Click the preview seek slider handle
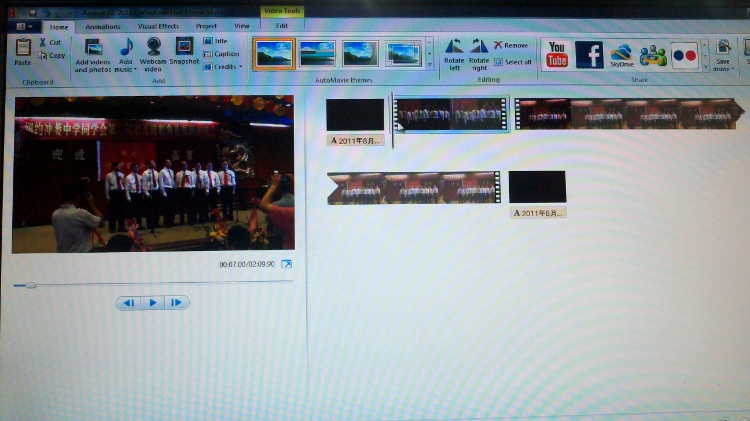 (x=31, y=285)
